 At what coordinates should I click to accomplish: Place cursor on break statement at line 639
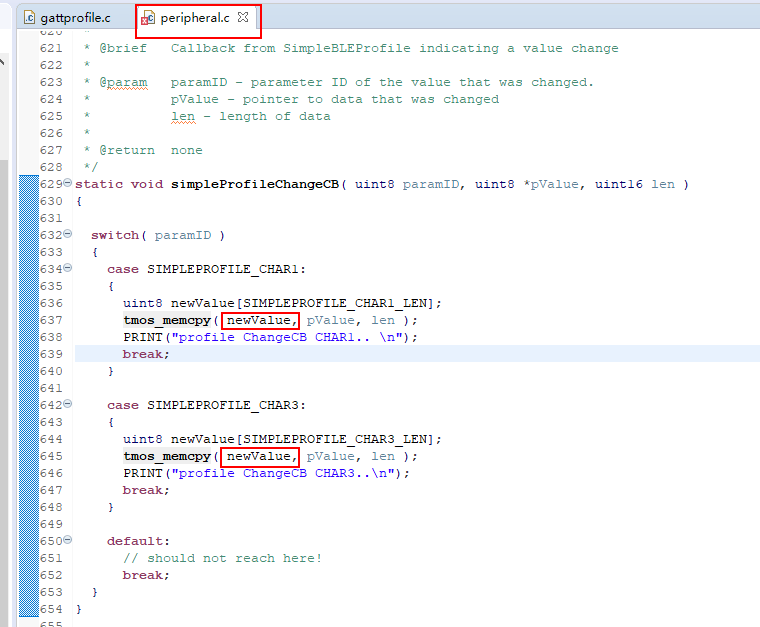[x=146, y=354]
